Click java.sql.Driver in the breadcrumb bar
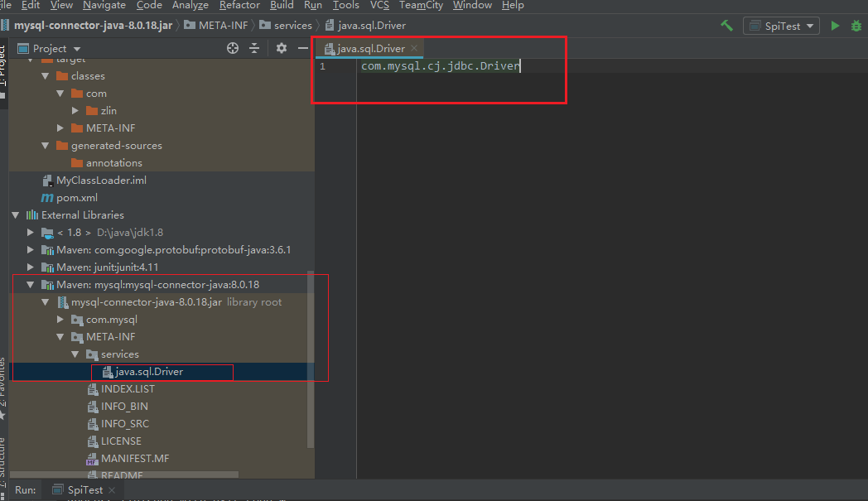 click(x=365, y=26)
